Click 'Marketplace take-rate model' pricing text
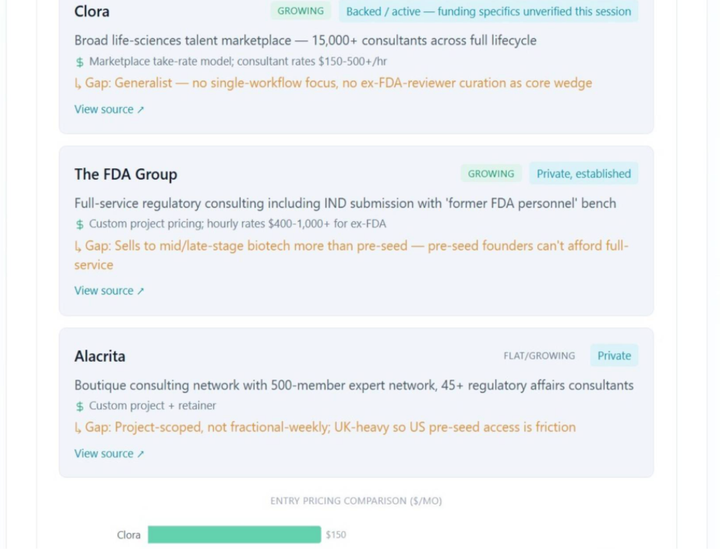This screenshot has width=720, height=558. tap(238, 62)
